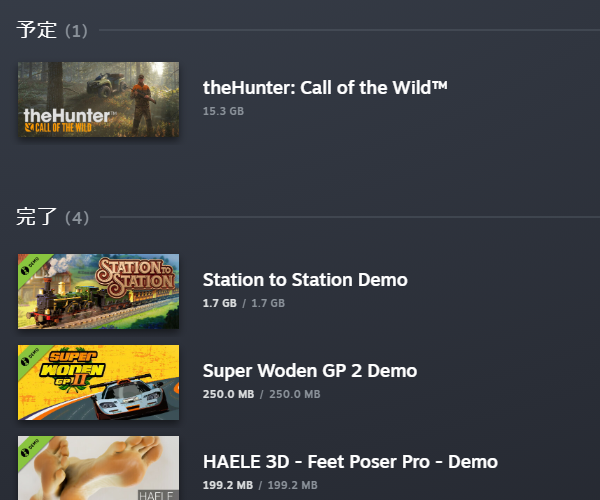Open theHunter: Call of the Wild thumbnail

pyautogui.click(x=98, y=99)
